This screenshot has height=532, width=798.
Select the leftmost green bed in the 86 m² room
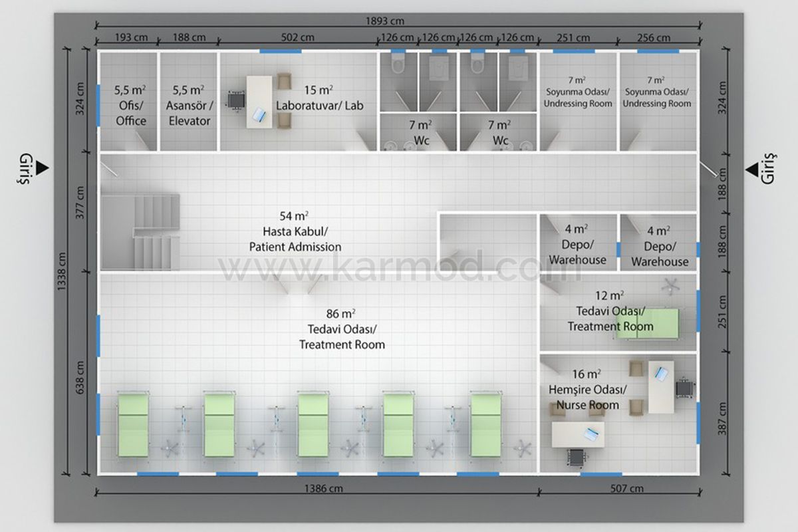click(132, 424)
